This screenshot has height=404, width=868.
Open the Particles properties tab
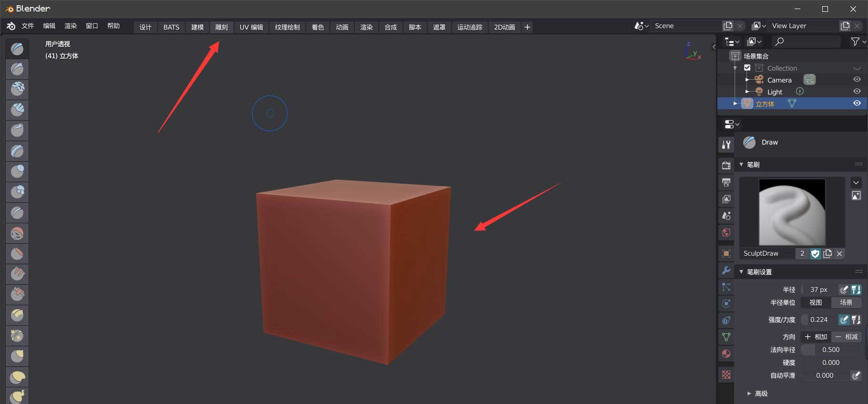[726, 287]
